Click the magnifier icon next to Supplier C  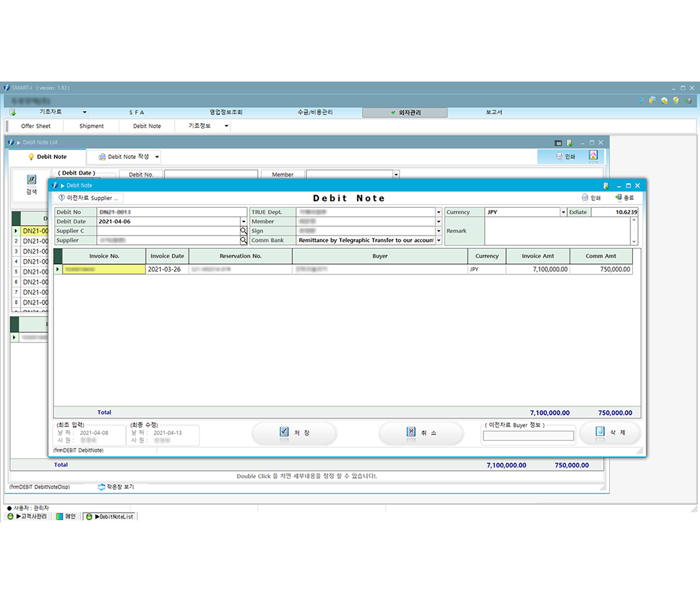pos(244,231)
